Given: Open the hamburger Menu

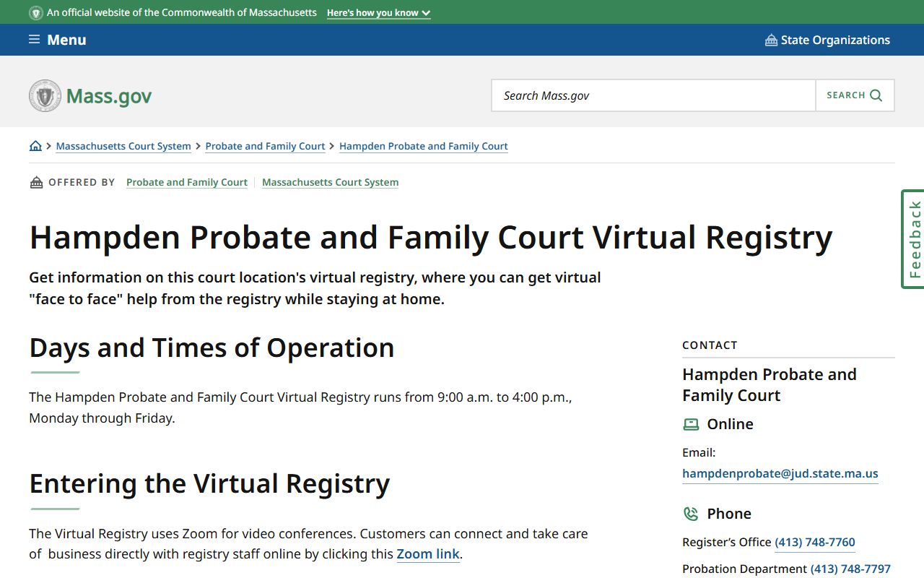Looking at the screenshot, I should (57, 40).
